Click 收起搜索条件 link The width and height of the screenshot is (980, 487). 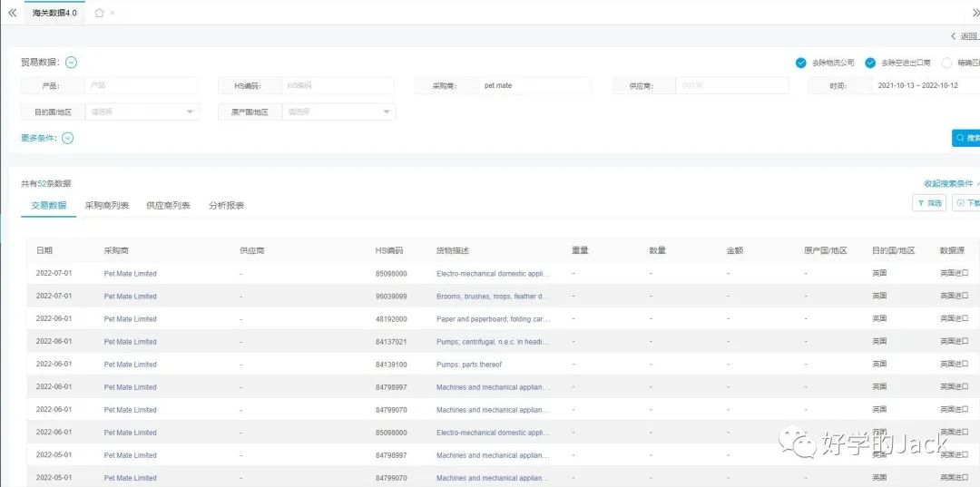pyautogui.click(x=950, y=183)
